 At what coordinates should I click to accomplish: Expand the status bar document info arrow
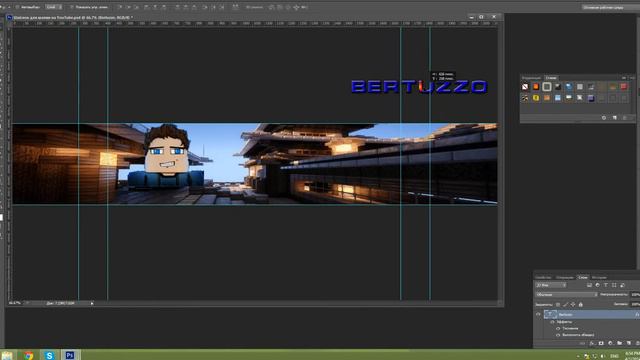[x=92, y=303]
